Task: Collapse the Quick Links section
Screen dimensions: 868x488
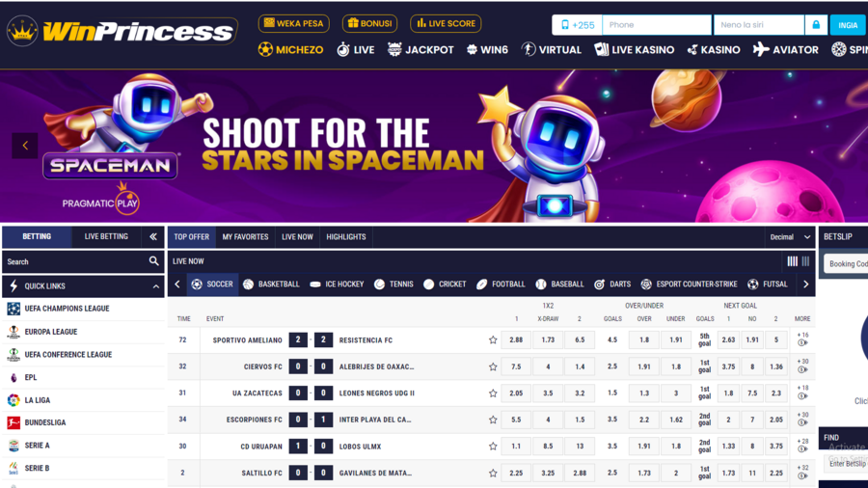Action: (156, 286)
